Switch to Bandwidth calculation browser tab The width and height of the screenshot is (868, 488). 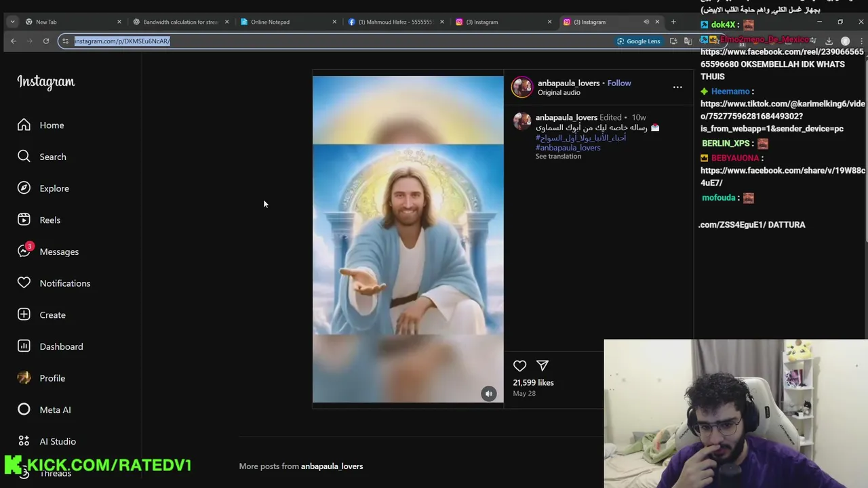pos(180,22)
